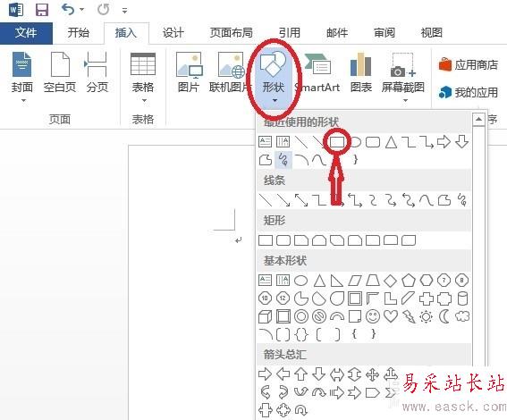Switch to the 设计 (Design) tab
This screenshot has height=420, width=507.
(x=173, y=33)
